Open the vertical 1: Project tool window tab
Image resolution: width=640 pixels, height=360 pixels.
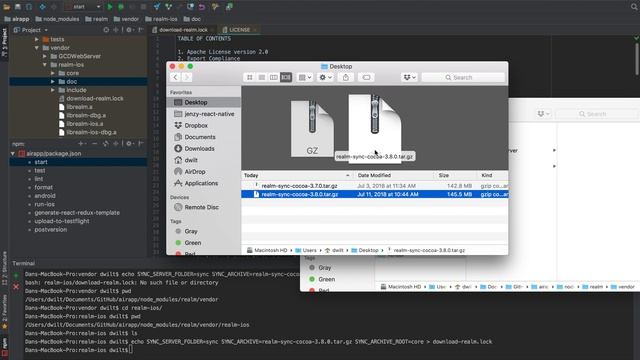point(4,42)
